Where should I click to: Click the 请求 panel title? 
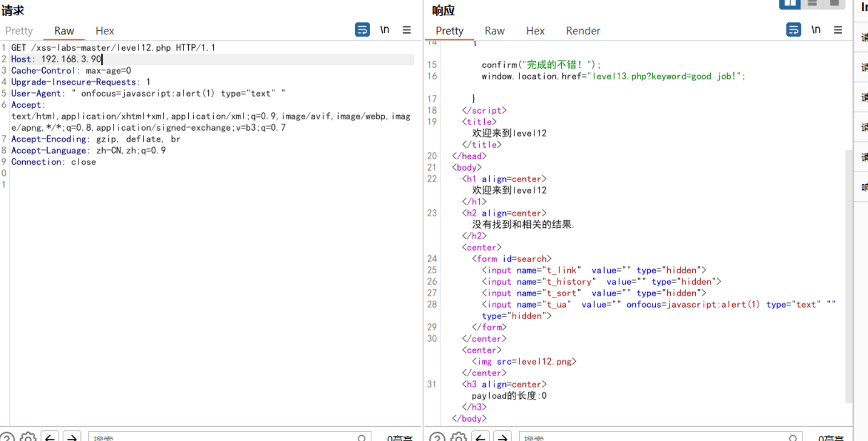(13, 10)
